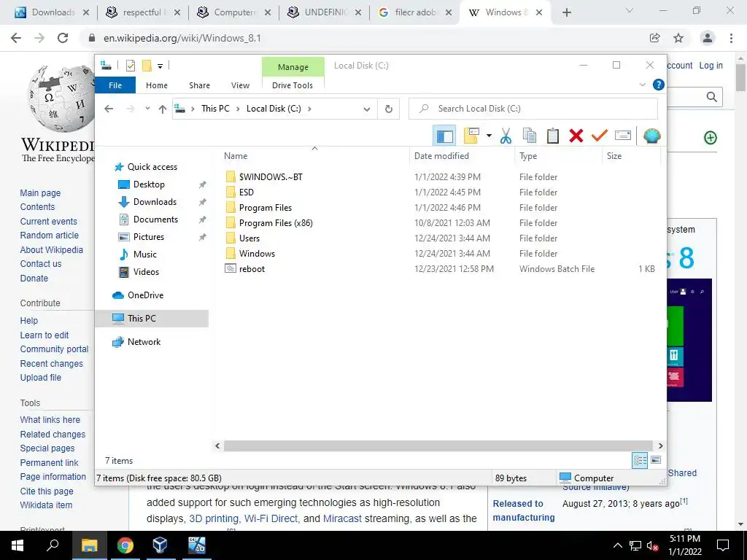This screenshot has height=560, width=747.
Task: Switch to the Downloads Chrome tab
Action: click(53, 12)
